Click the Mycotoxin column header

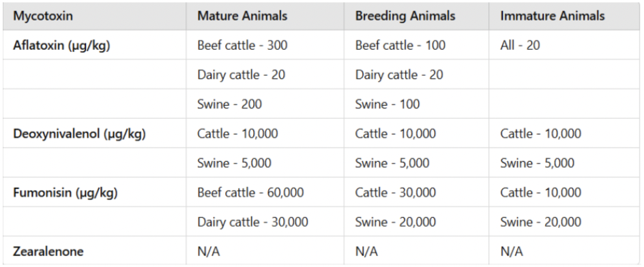43,16
